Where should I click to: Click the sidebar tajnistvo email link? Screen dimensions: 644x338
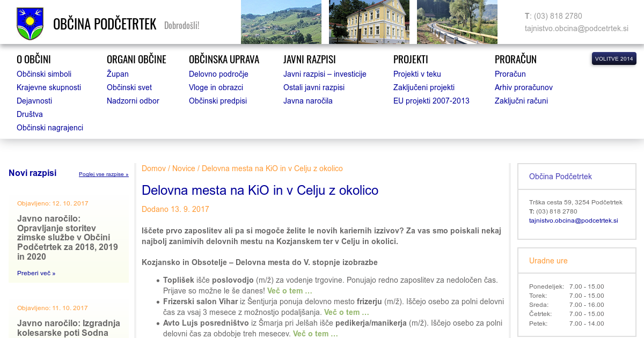(x=573, y=221)
